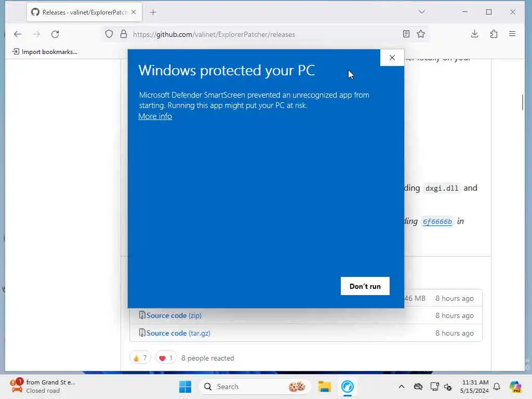This screenshot has width=532, height=399.
Task: Focus the github.com address bar
Action: [x=264, y=34]
